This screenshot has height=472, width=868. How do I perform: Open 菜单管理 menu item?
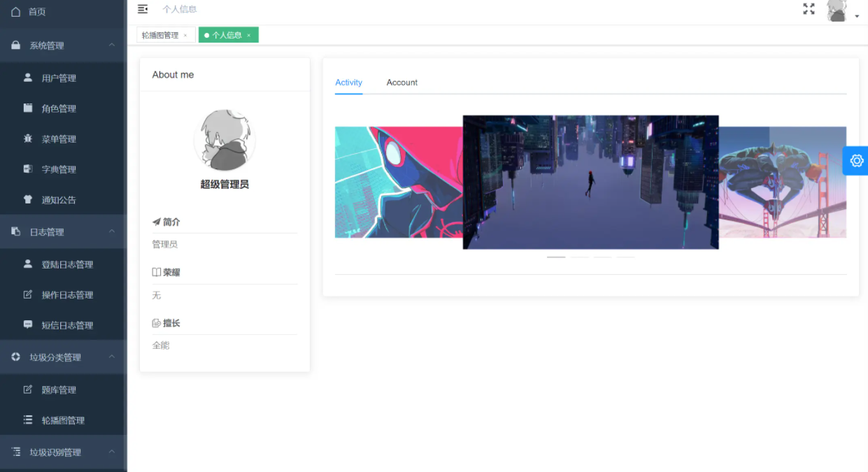point(63,139)
